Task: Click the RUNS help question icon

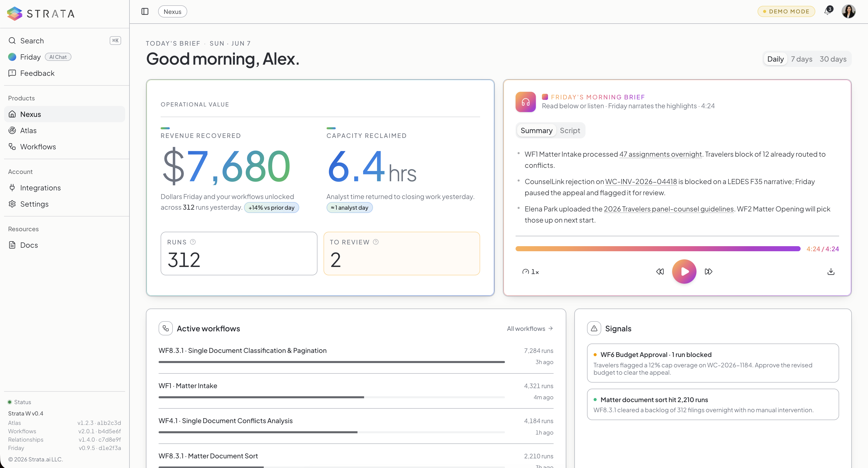Action: 193,242
